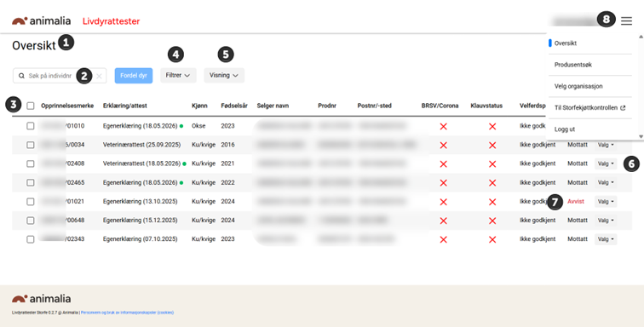644x327 pixels.
Task: Open the Valg dropdown for row 02343
Action: 606,239
